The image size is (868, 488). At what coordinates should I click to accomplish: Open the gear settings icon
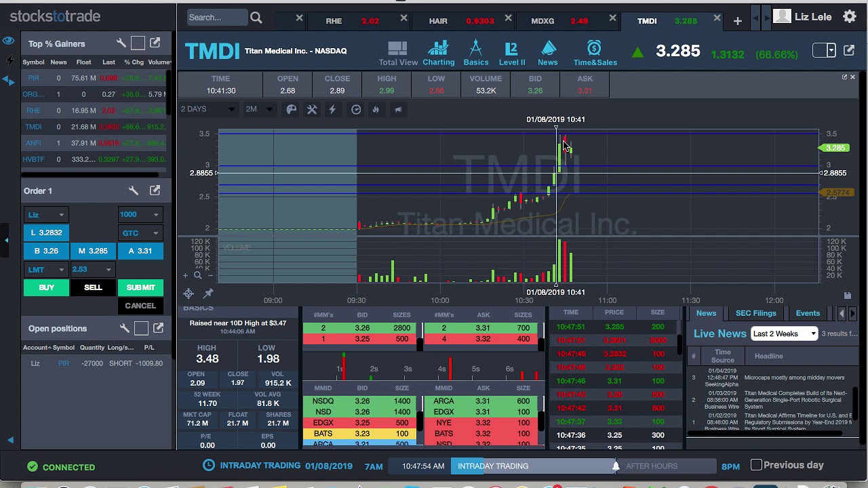pos(849,16)
